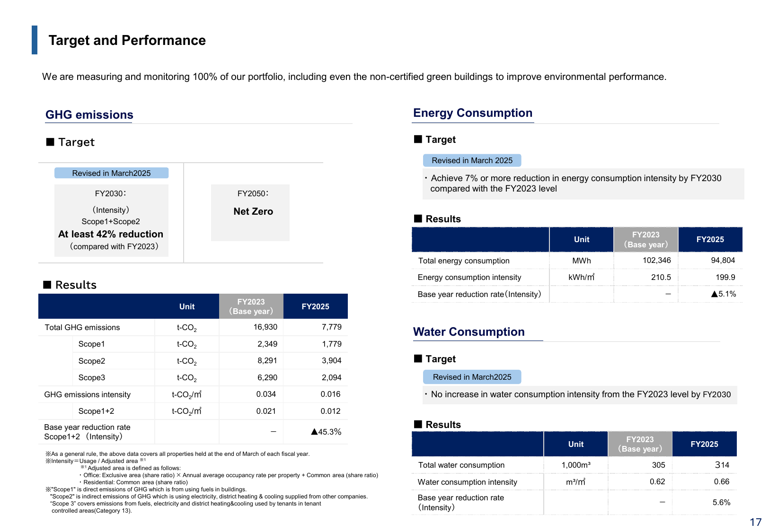Click the 'Scope1' row label

(x=92, y=344)
